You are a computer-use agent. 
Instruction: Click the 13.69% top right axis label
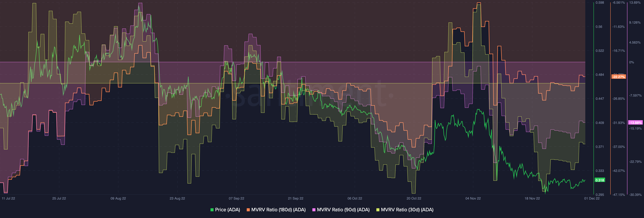[x=635, y=3]
